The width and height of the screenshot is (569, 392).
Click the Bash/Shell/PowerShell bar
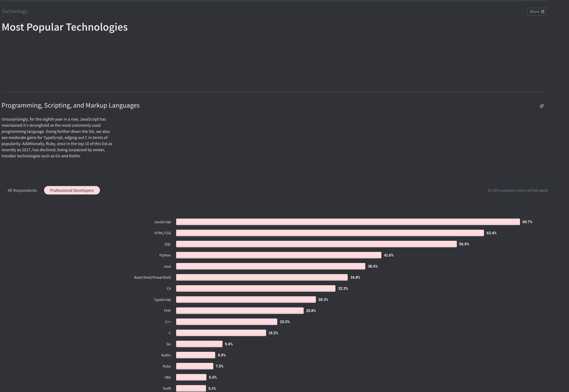tap(262, 277)
